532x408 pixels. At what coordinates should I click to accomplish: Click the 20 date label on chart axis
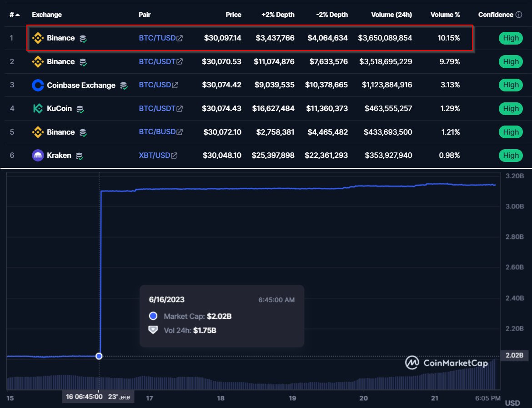tap(363, 398)
